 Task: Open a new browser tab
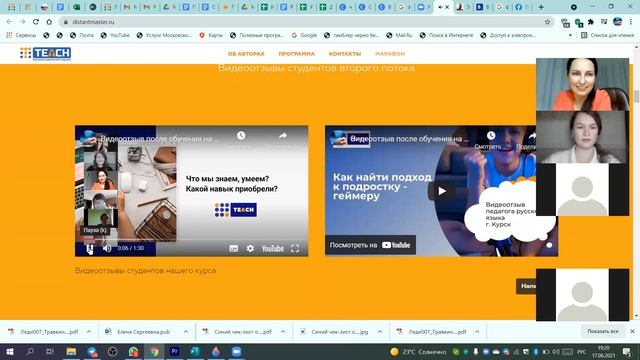[541, 7]
